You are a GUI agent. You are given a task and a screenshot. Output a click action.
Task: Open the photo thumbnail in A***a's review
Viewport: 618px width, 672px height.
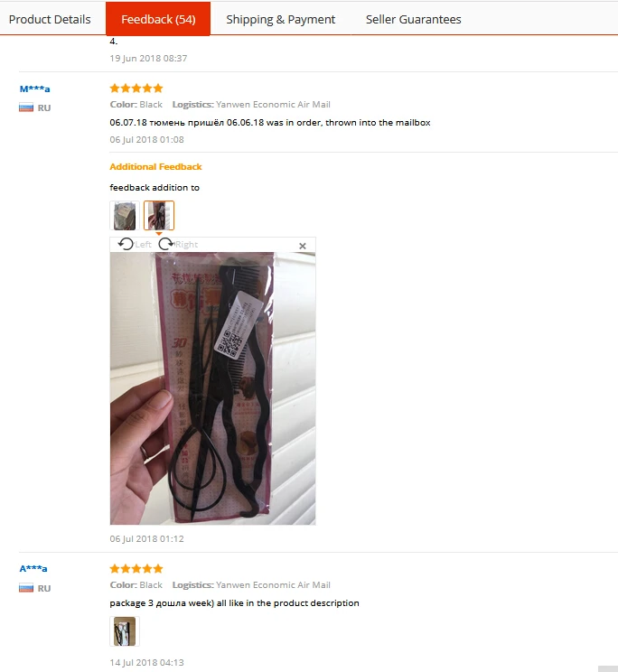(125, 631)
